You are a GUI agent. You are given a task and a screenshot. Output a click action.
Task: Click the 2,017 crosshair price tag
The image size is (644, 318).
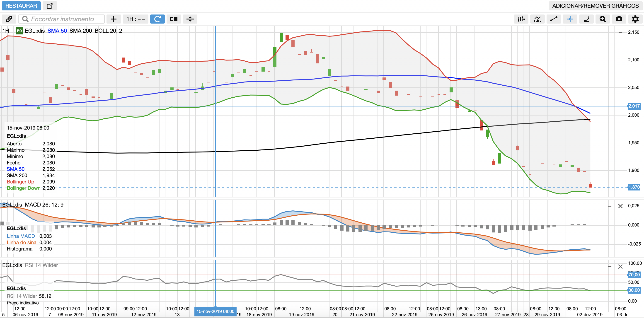(x=634, y=106)
